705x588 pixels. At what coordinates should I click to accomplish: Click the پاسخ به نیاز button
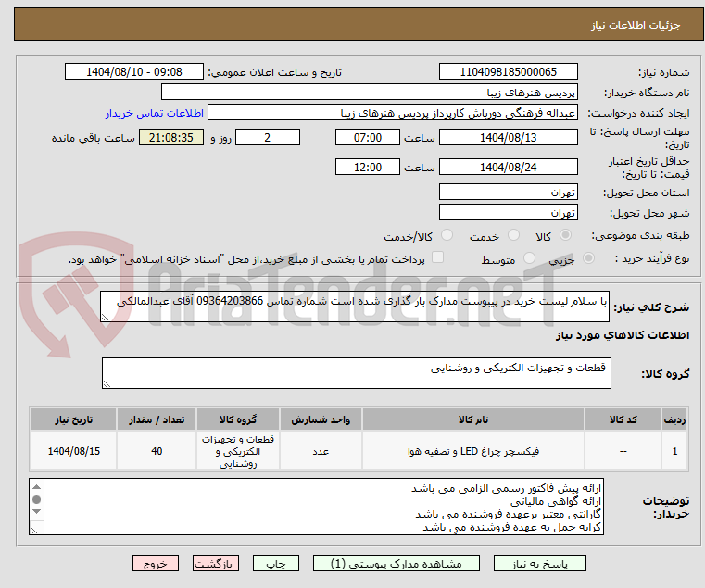click(x=539, y=563)
